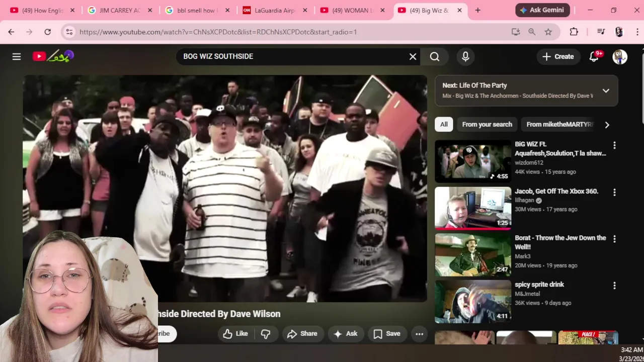Save the video to a playlist
Image resolution: width=644 pixels, height=362 pixels.
[x=387, y=334]
